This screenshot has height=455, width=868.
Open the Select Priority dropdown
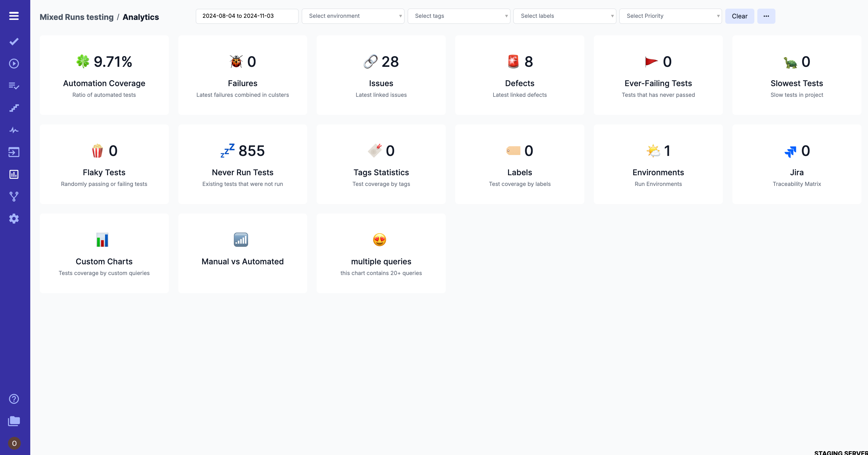pos(670,16)
